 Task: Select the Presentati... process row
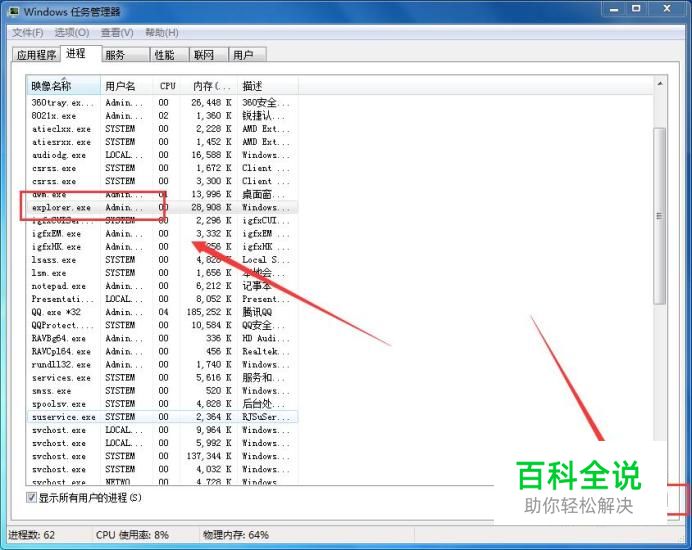[x=162, y=299]
